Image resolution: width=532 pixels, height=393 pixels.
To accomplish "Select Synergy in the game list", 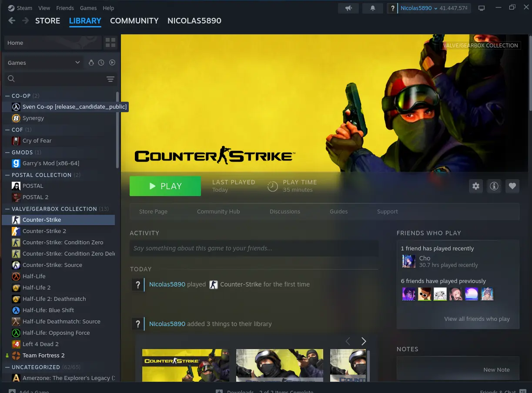I will (x=59, y=118).
